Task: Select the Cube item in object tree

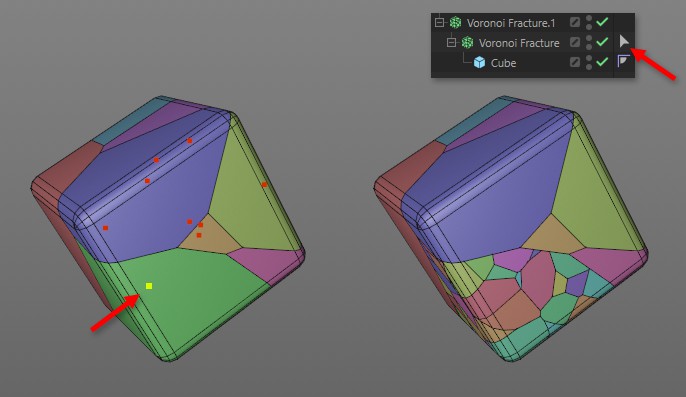Action: [503, 63]
